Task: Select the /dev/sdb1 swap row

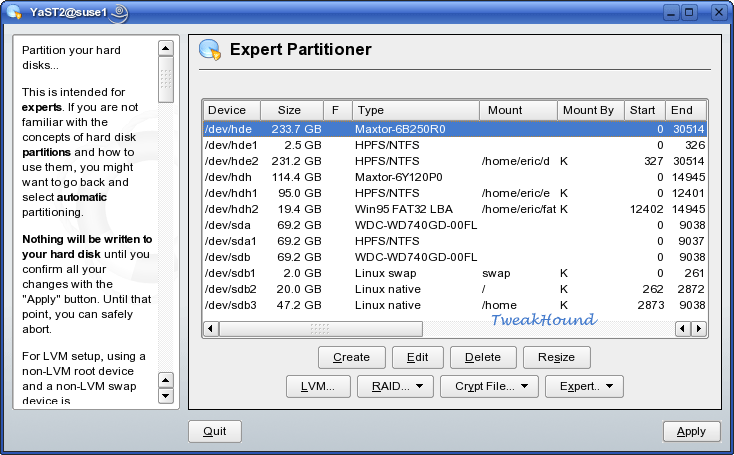Action: [x=455, y=273]
